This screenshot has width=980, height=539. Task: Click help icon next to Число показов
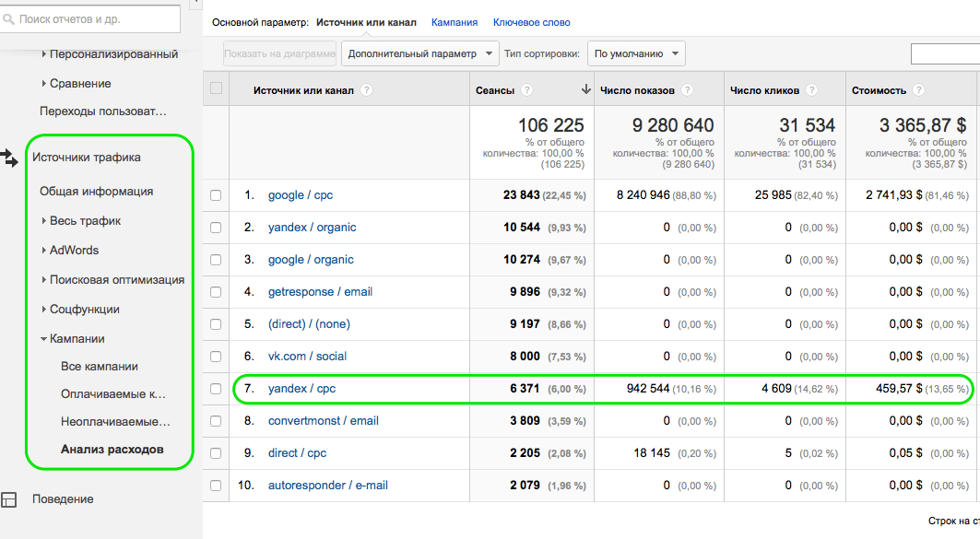coord(687,90)
